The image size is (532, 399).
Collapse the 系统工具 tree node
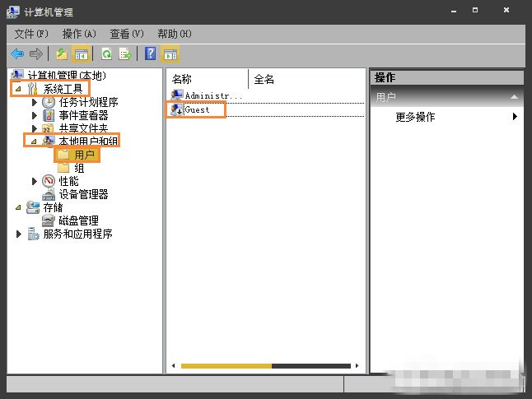pos(18,89)
